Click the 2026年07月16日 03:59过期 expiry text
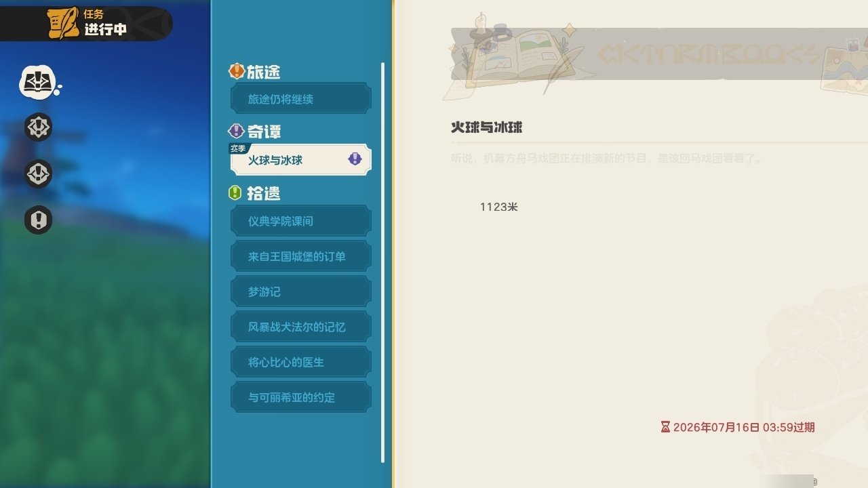 click(x=744, y=427)
